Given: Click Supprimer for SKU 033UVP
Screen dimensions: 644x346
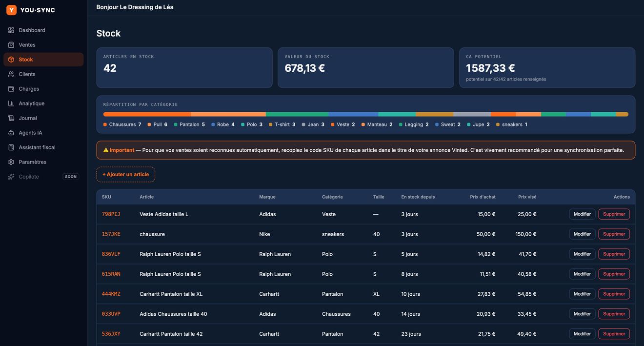Looking at the screenshot, I should coord(614,314).
